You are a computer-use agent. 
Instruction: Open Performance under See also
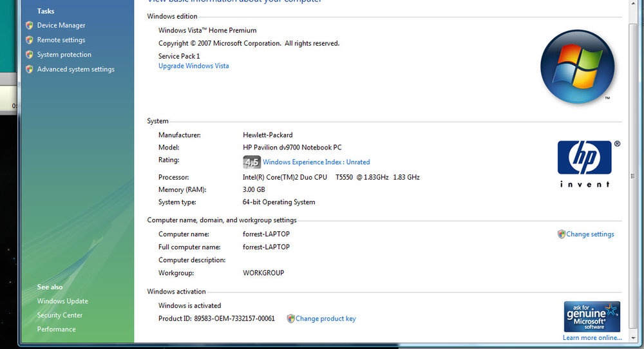click(56, 329)
